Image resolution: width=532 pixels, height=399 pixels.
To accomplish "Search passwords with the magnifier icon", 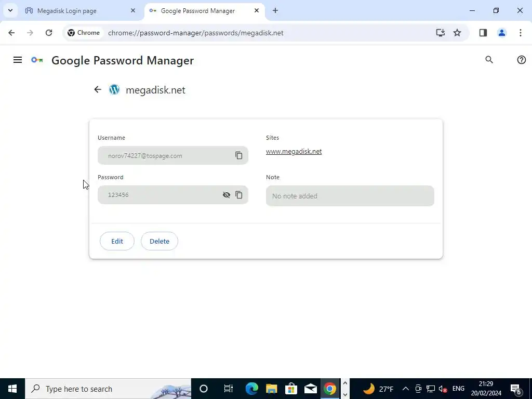I will [x=489, y=60].
